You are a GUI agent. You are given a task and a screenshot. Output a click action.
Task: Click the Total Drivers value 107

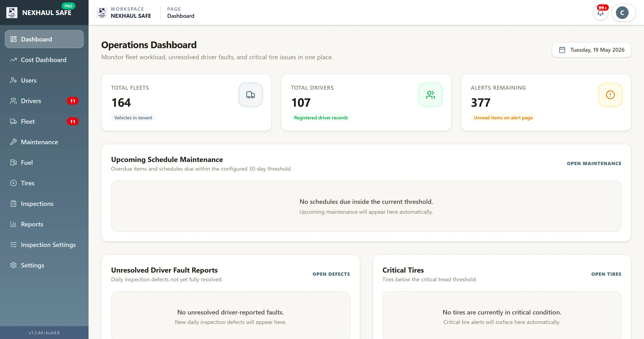301,103
